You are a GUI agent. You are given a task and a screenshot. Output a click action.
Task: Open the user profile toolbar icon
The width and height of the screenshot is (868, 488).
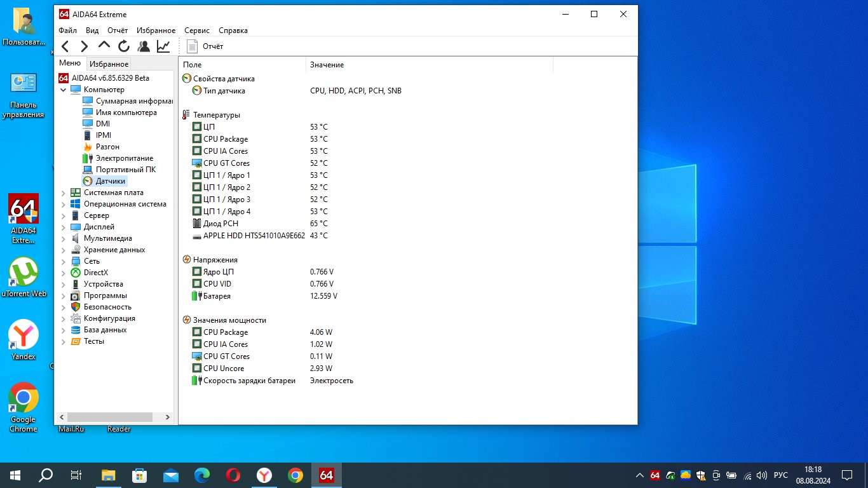click(144, 46)
